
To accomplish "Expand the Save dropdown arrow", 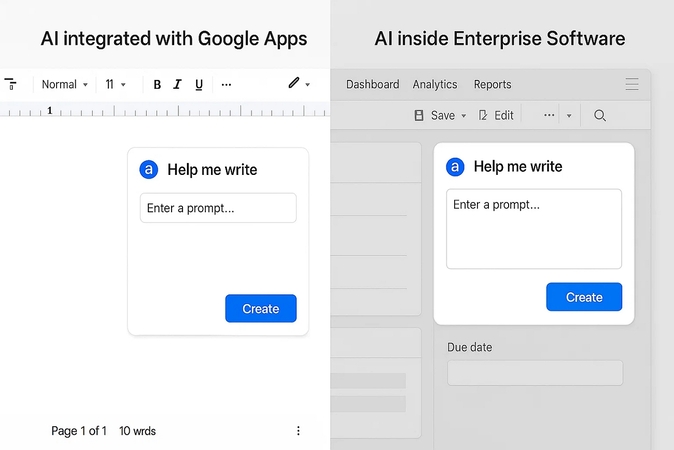I will point(464,116).
